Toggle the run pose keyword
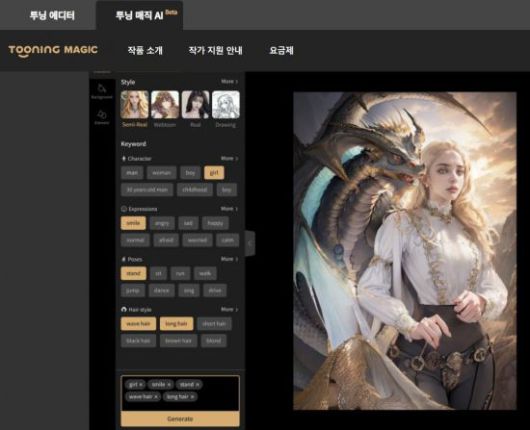This screenshot has height=430, width=530. 180,273
